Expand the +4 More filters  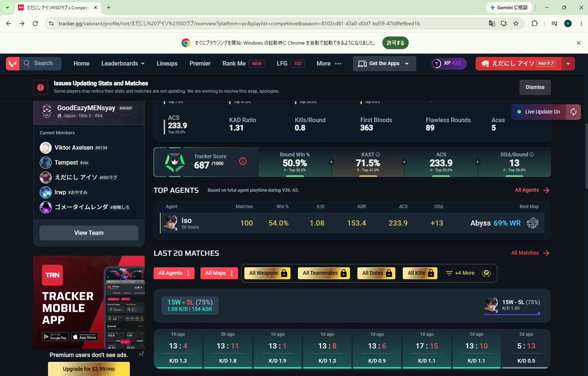[460, 273]
